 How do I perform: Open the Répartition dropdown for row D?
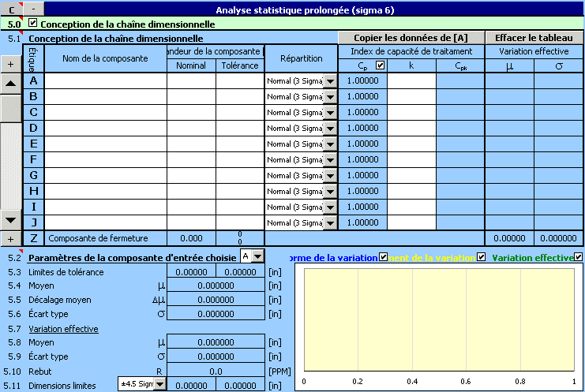click(330, 129)
